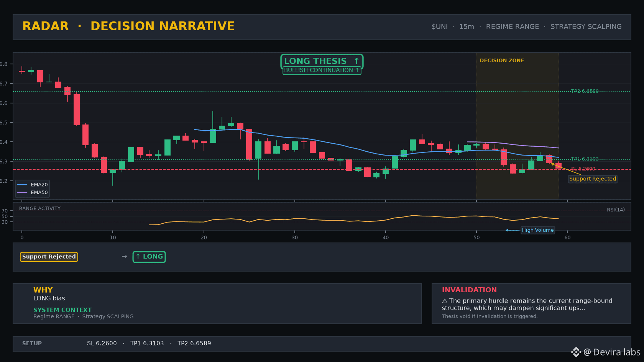The height and width of the screenshot is (362, 644).
Task: Click the right arrow between Support Rejected and LONG
Action: [x=124, y=256]
